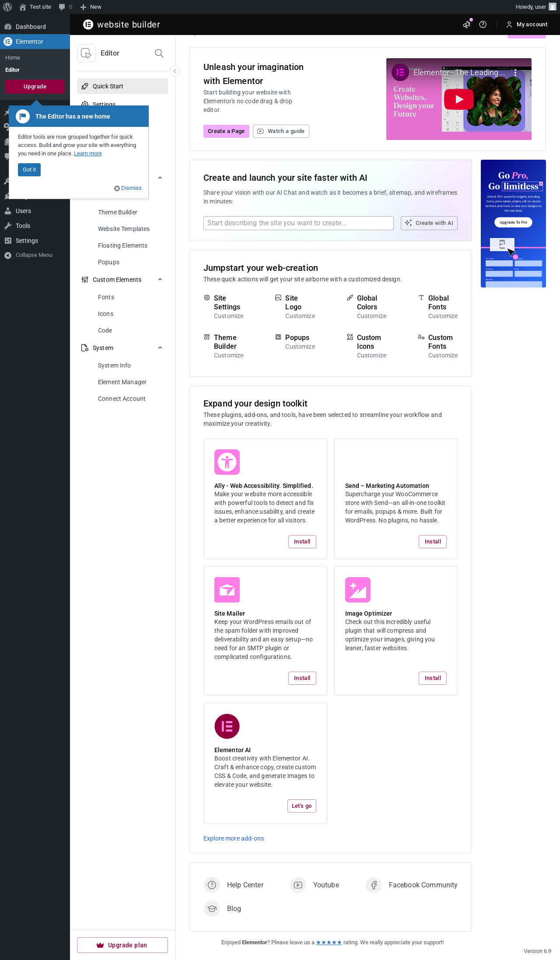Click the Create with AI button
The image size is (560, 960).
(429, 223)
